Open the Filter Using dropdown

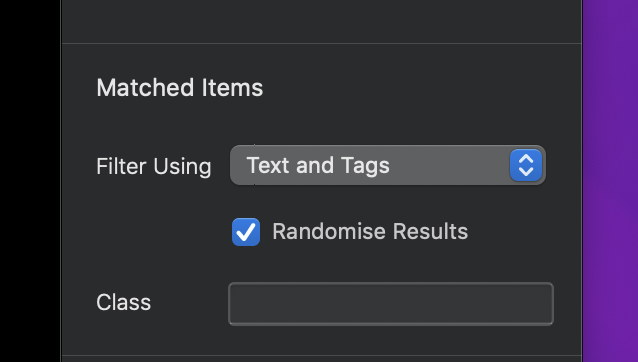click(x=388, y=165)
